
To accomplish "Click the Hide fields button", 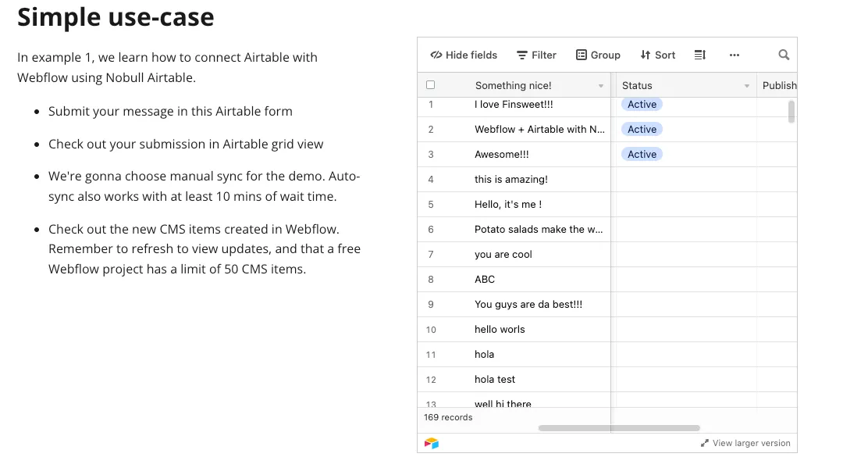I will [464, 55].
